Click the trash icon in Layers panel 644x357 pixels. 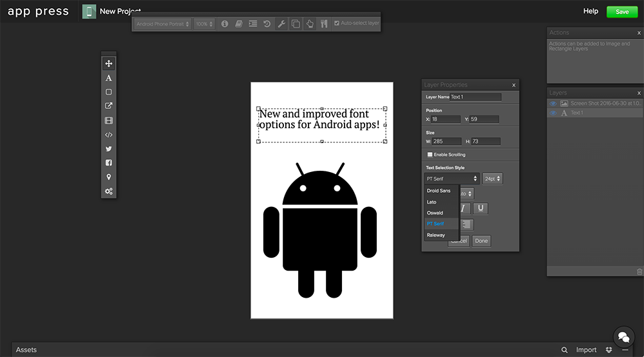[639, 271]
